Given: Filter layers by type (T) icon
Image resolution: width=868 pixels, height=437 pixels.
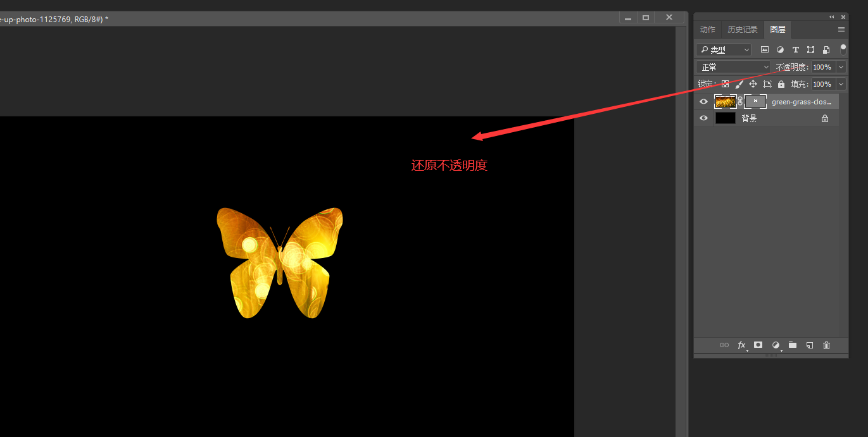Looking at the screenshot, I should (795, 49).
